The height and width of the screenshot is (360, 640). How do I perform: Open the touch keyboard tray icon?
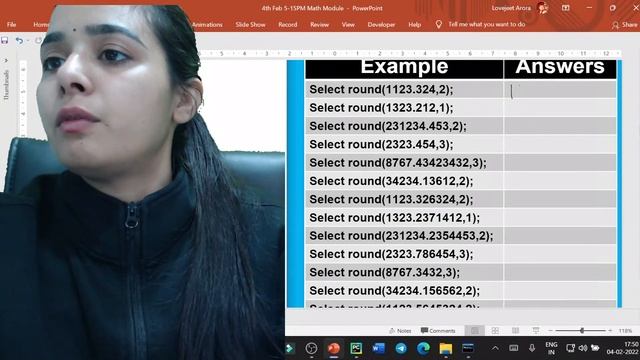coord(514,348)
